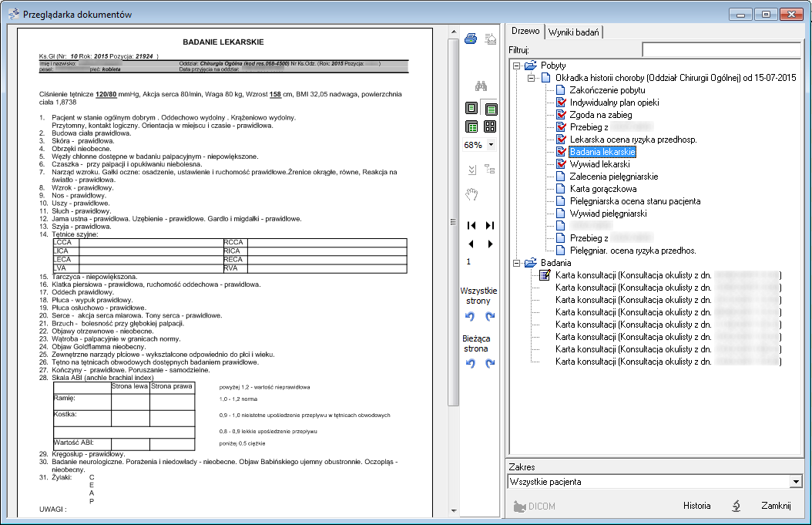Select Zakończenie pobytu document
Screen dimensions: 812x525
click(x=607, y=90)
